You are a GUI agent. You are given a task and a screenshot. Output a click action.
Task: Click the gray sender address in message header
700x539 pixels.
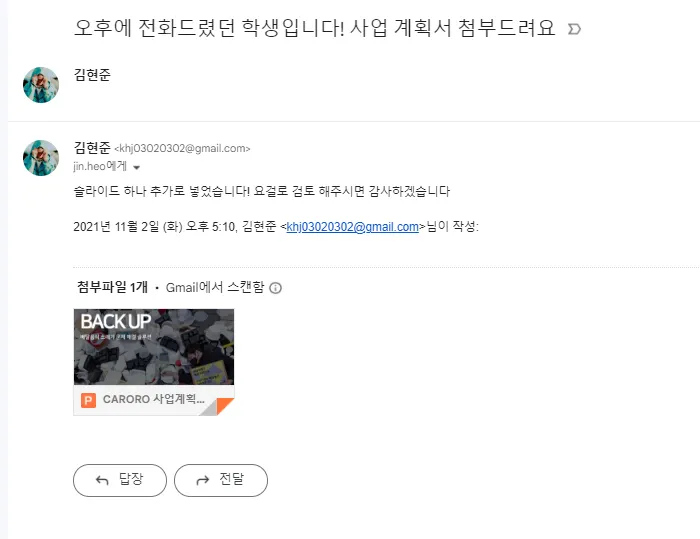pyautogui.click(x=182, y=148)
